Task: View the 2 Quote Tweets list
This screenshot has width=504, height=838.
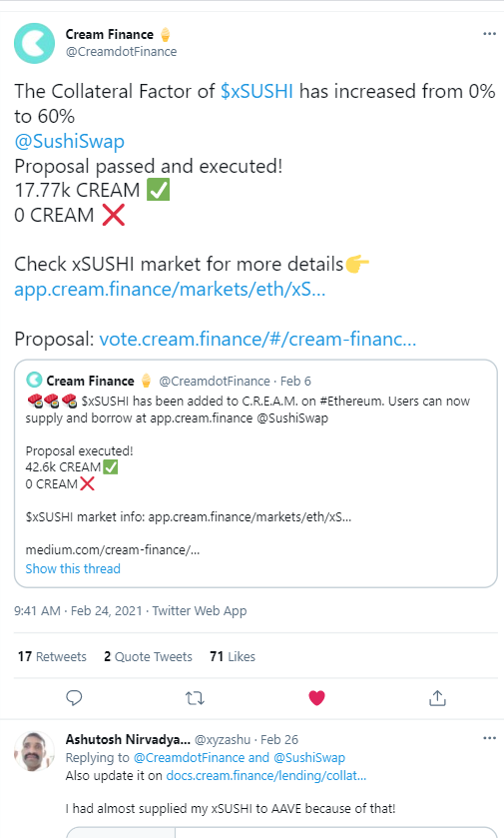Action: pyautogui.click(x=148, y=656)
